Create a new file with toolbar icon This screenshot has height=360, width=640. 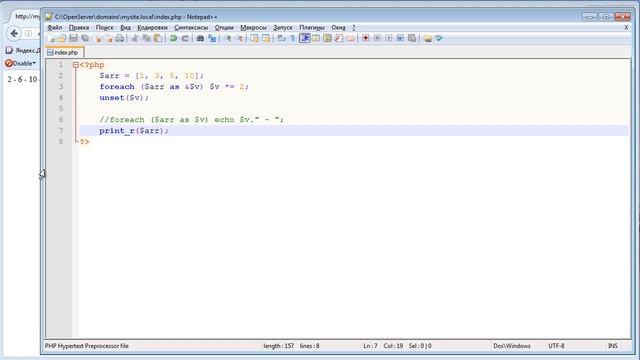click(x=51, y=38)
